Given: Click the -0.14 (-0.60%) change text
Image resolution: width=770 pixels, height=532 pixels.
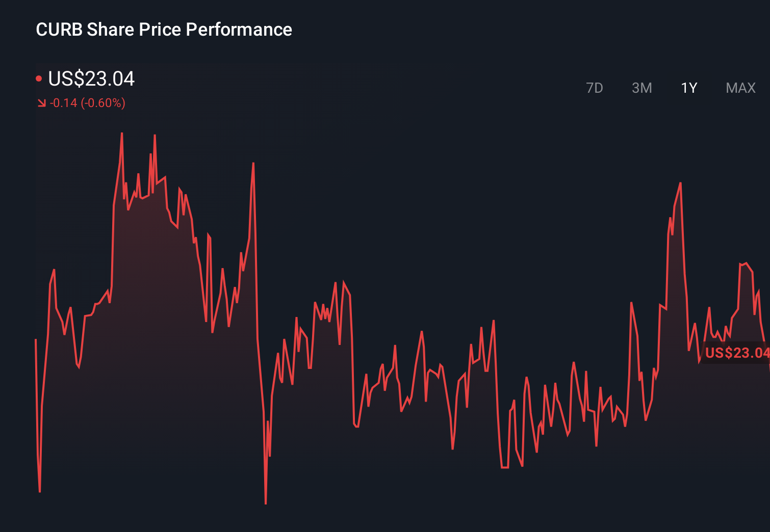Looking at the screenshot, I should [88, 103].
